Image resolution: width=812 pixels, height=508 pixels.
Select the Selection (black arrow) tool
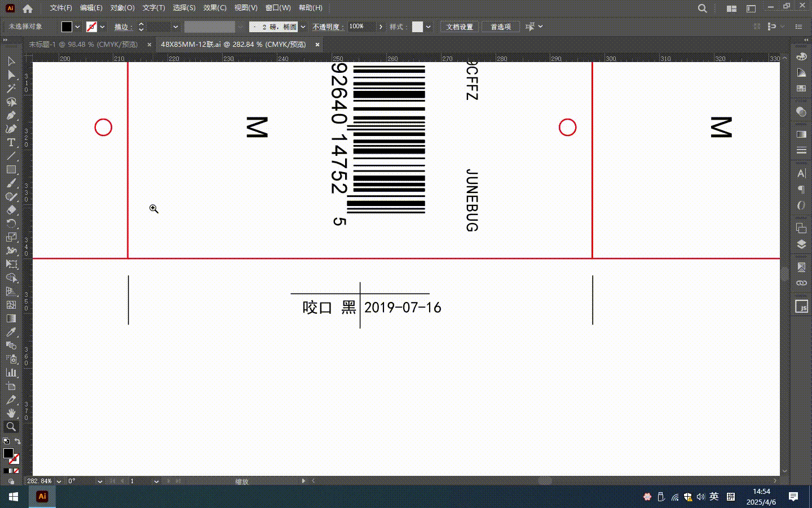[11, 61]
